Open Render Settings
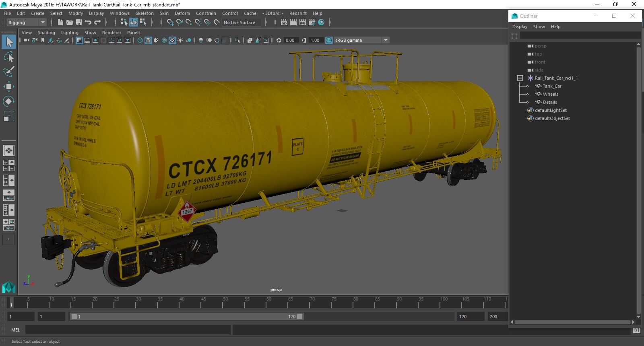644x346 pixels. 312,23
